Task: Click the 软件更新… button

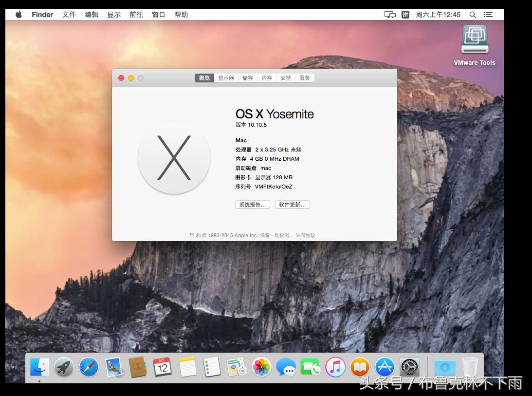Action: (x=292, y=205)
